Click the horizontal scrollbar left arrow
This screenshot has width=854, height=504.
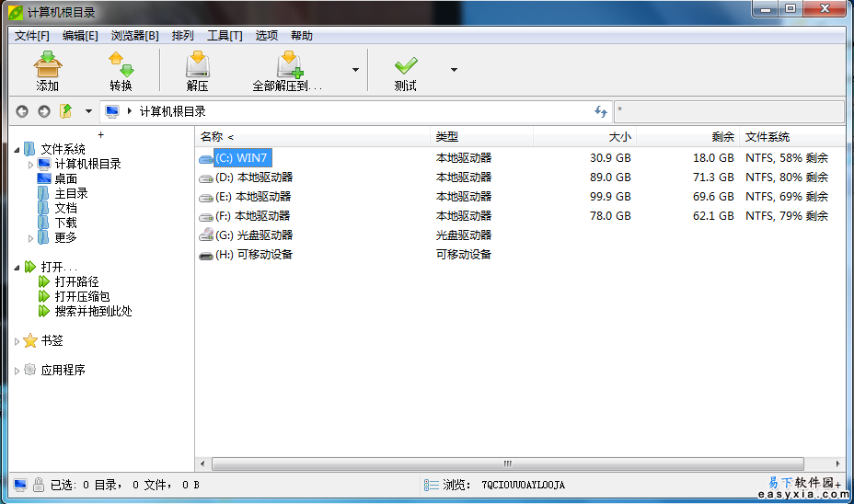pyautogui.click(x=202, y=464)
